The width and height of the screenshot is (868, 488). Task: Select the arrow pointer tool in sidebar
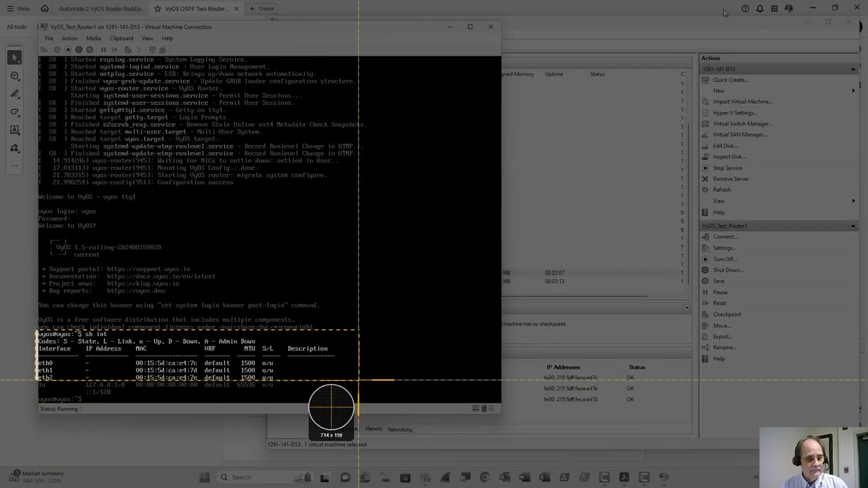pyautogui.click(x=14, y=58)
